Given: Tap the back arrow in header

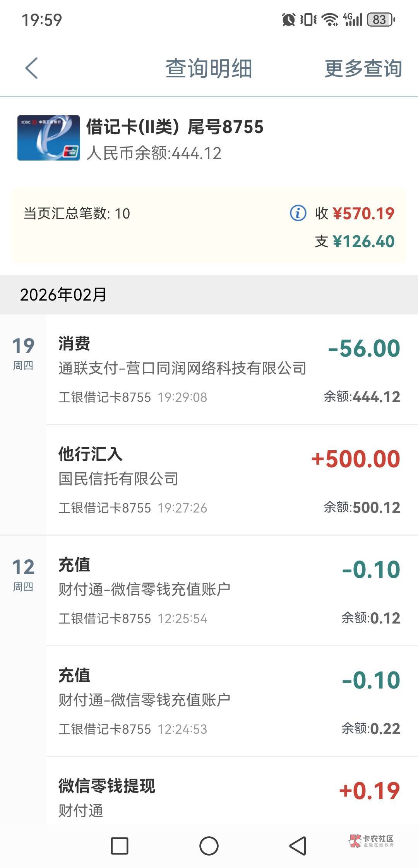Looking at the screenshot, I should (32, 68).
